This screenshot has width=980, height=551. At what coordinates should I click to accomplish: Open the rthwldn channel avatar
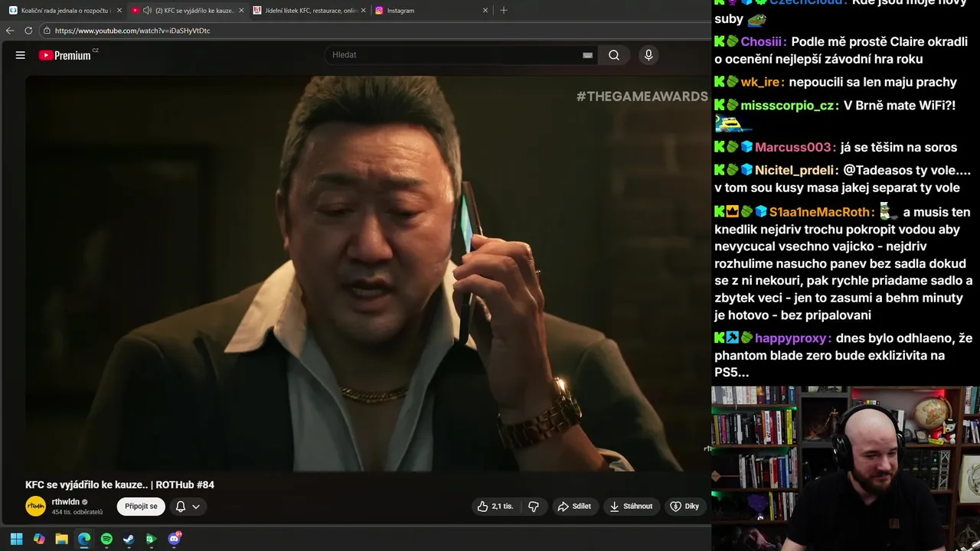coord(36,507)
